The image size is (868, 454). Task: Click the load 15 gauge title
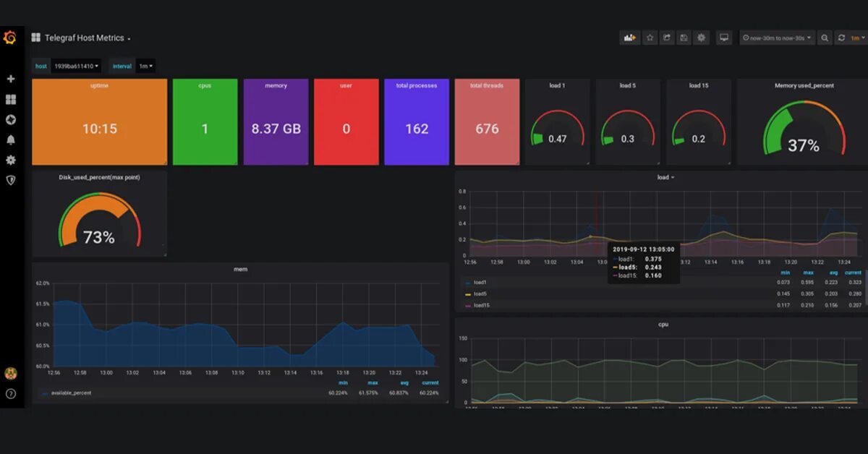coord(698,85)
